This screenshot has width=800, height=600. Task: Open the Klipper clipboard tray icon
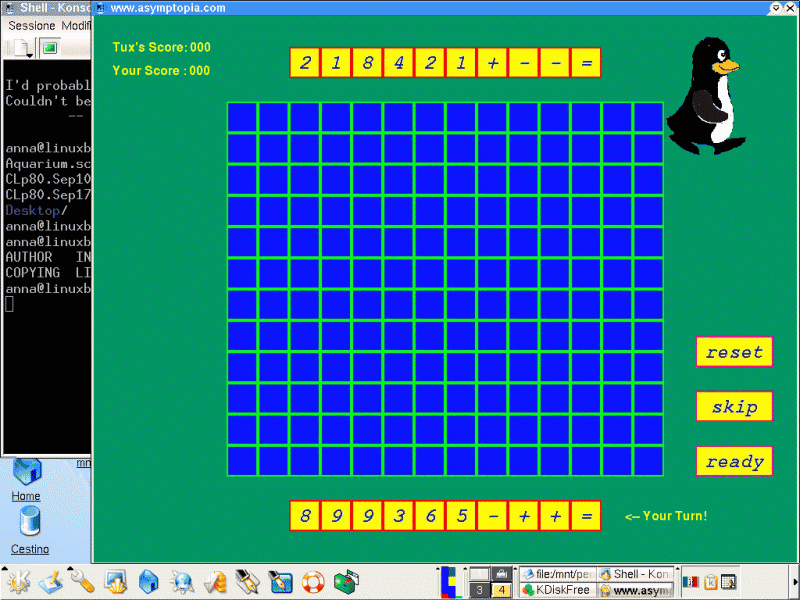coord(711,582)
